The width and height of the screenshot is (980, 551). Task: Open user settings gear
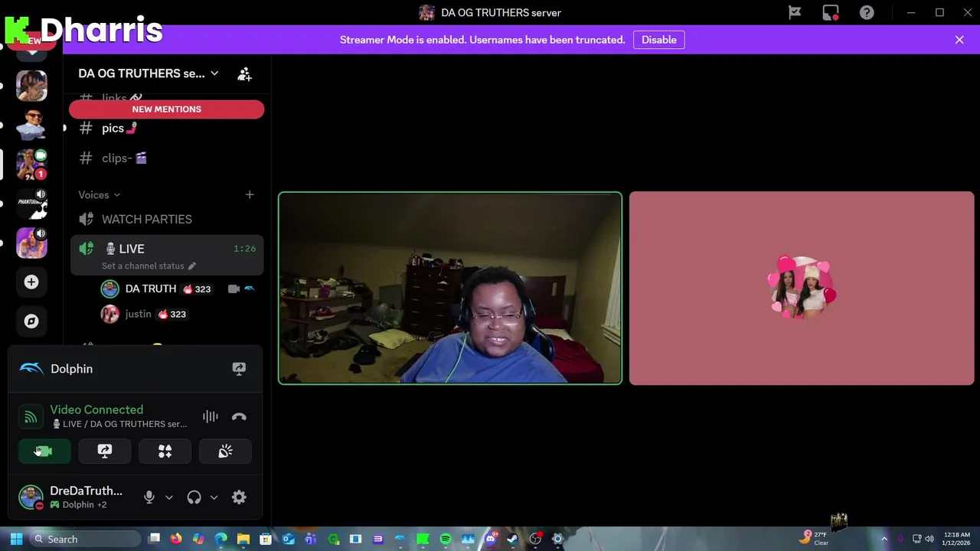pos(239,497)
